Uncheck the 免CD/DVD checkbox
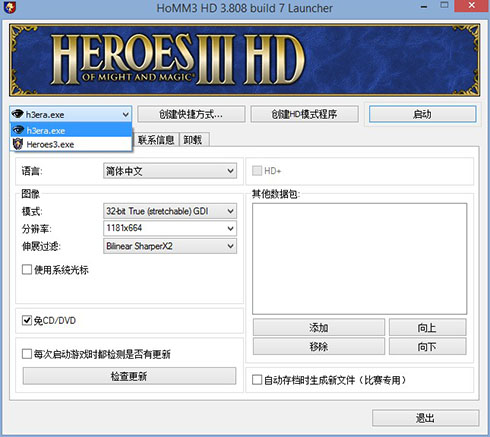This screenshot has width=490, height=437. [x=27, y=320]
